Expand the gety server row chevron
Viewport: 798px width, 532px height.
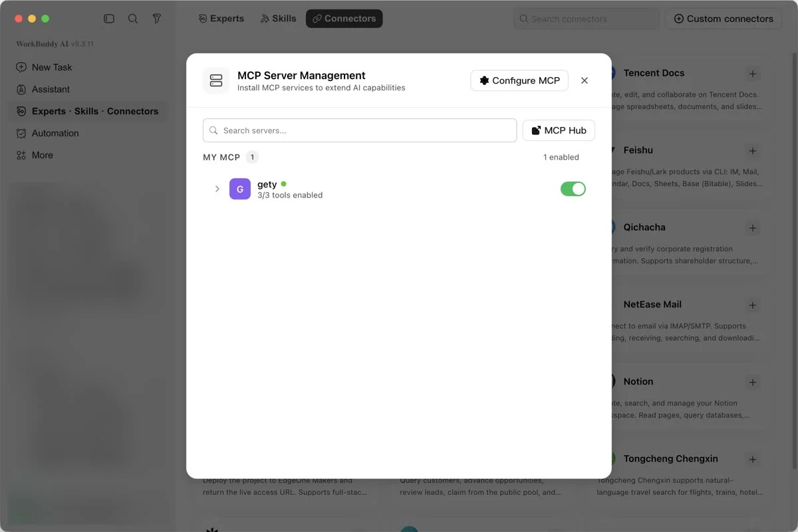217,189
